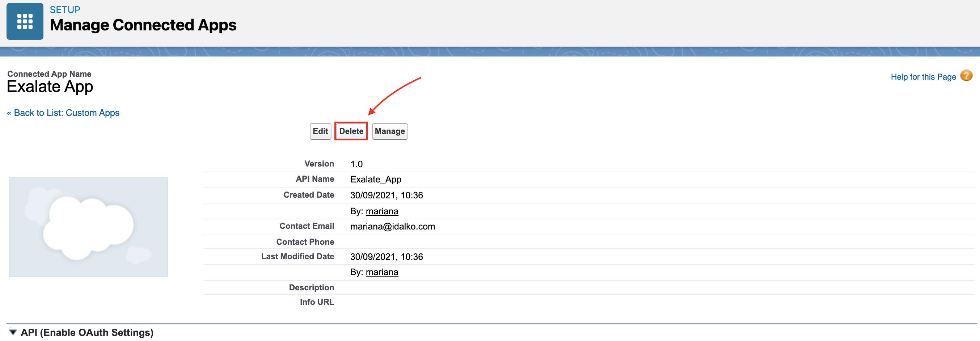Click the Contact Email field label

(x=307, y=226)
